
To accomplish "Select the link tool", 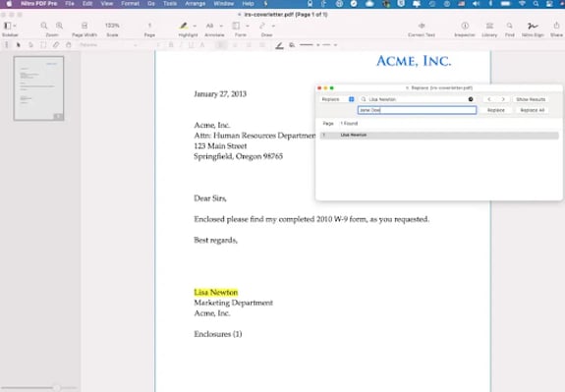I will tap(55, 45).
